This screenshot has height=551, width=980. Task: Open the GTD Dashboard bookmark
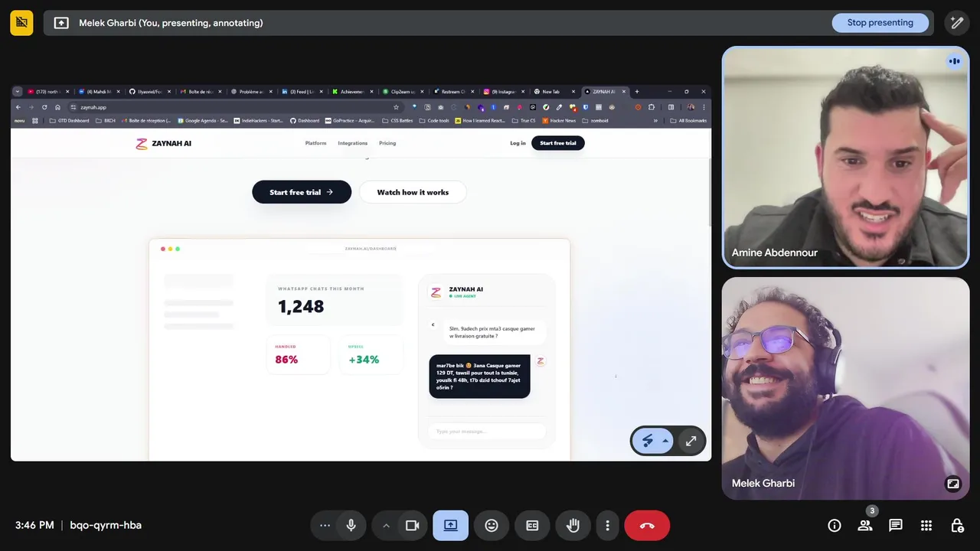coord(69,121)
